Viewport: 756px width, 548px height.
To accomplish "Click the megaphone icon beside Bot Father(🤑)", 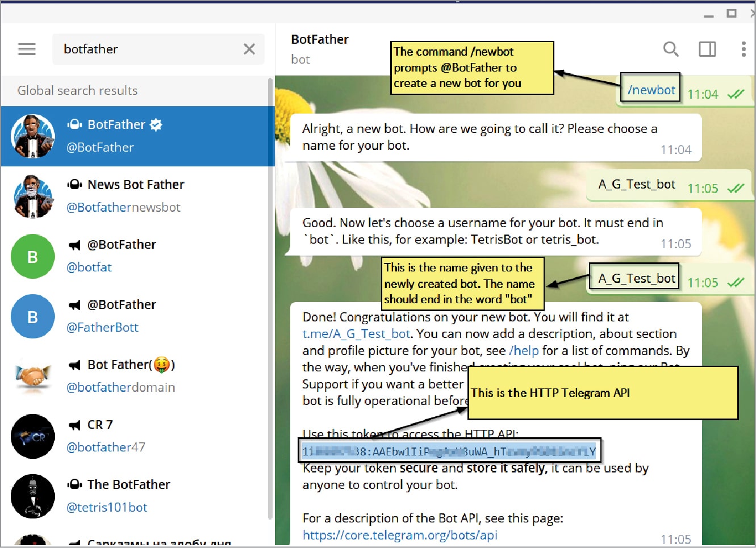I will point(74,364).
